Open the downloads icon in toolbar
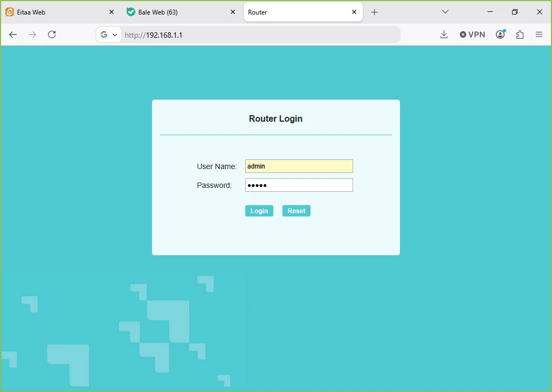Image resolution: width=552 pixels, height=392 pixels. [x=444, y=34]
